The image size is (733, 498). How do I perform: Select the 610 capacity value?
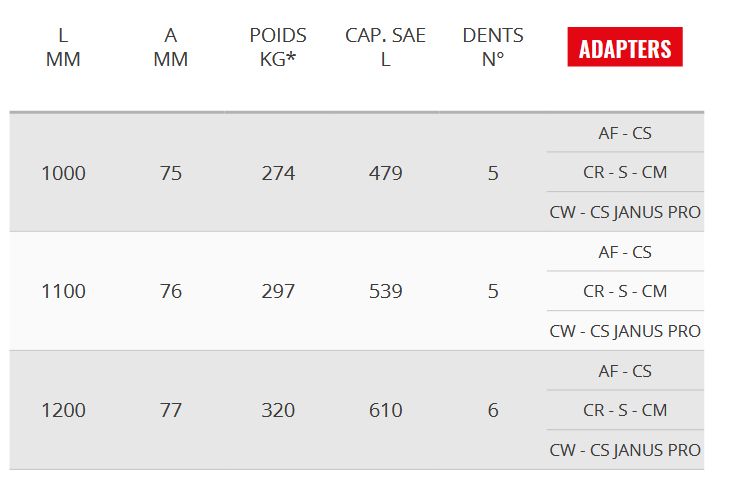tap(385, 410)
